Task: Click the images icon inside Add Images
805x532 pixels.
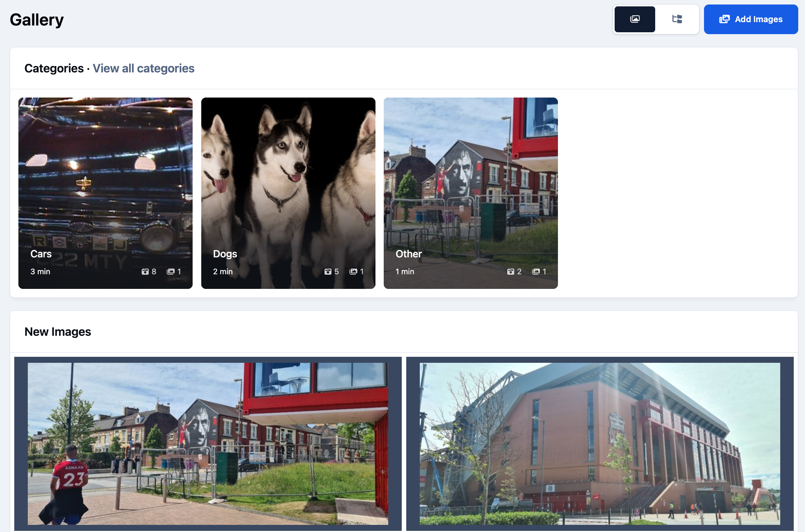Action: (724, 19)
